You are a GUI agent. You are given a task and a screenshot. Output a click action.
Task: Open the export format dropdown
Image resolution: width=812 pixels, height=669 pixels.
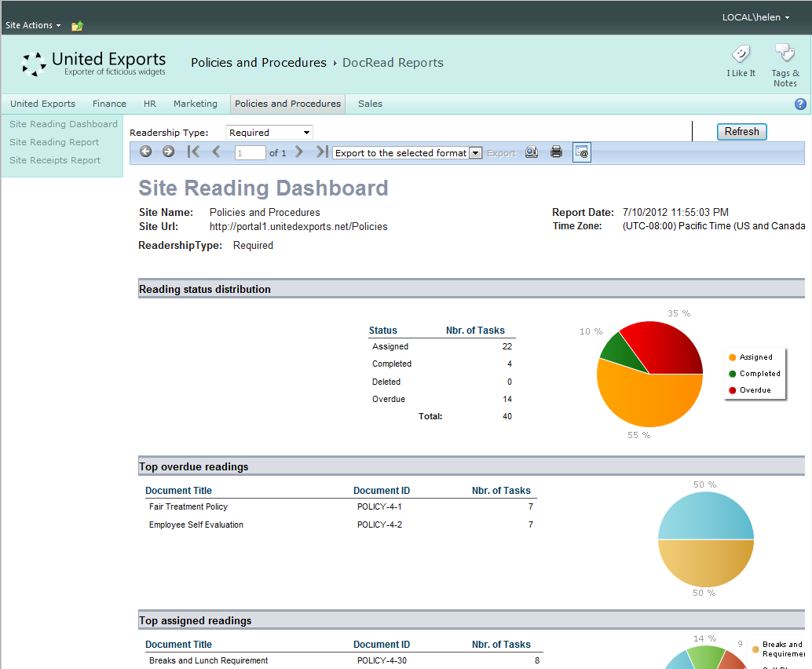pyautogui.click(x=407, y=153)
